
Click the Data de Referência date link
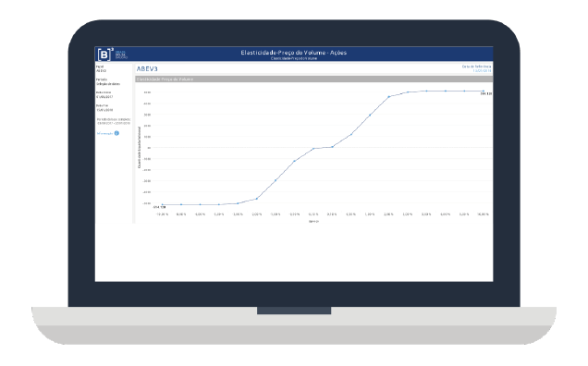click(482, 70)
